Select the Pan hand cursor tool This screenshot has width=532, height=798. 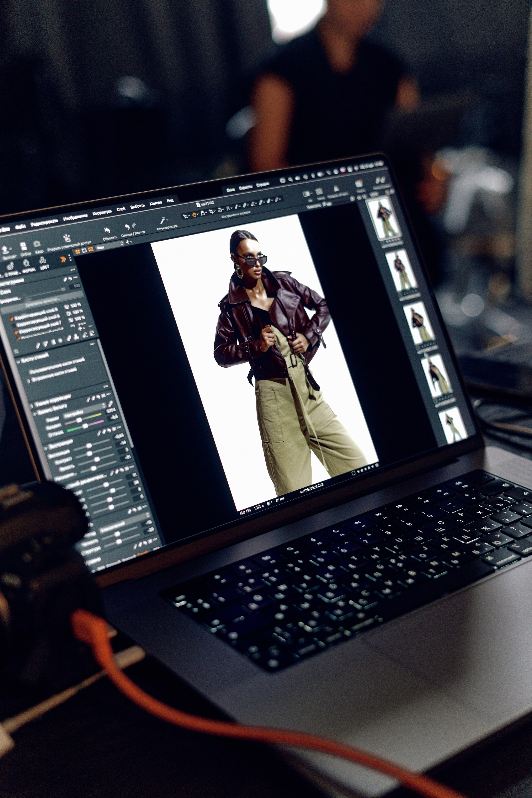[x=195, y=214]
